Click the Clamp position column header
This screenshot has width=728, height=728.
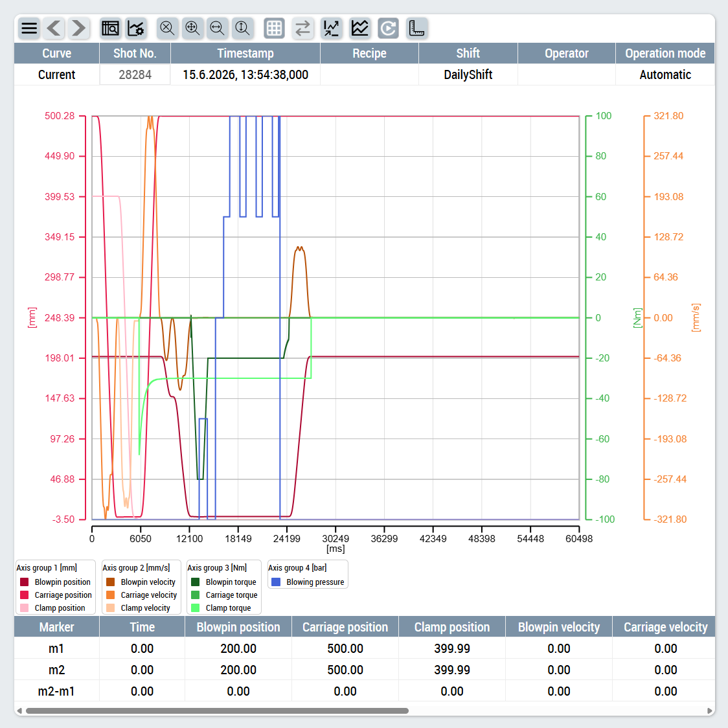(x=451, y=627)
